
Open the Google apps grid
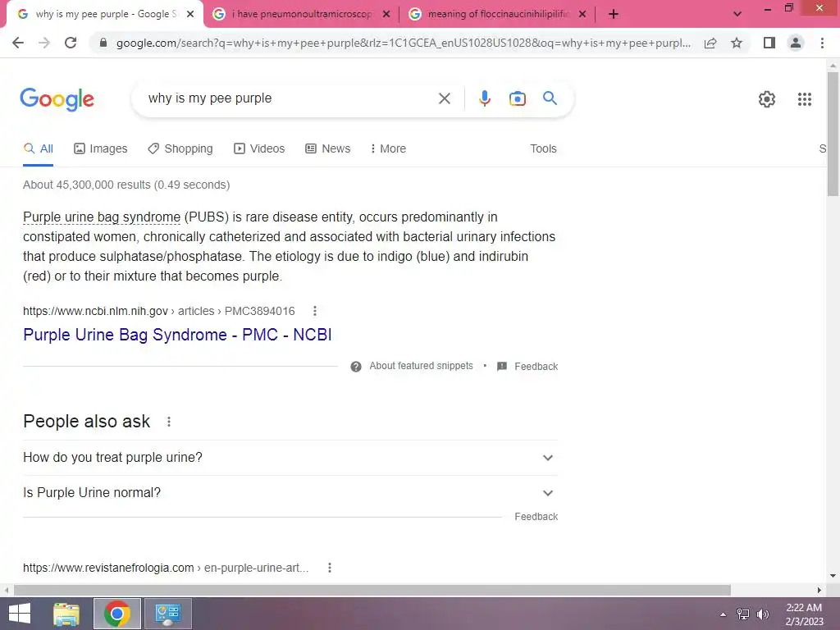tap(804, 99)
